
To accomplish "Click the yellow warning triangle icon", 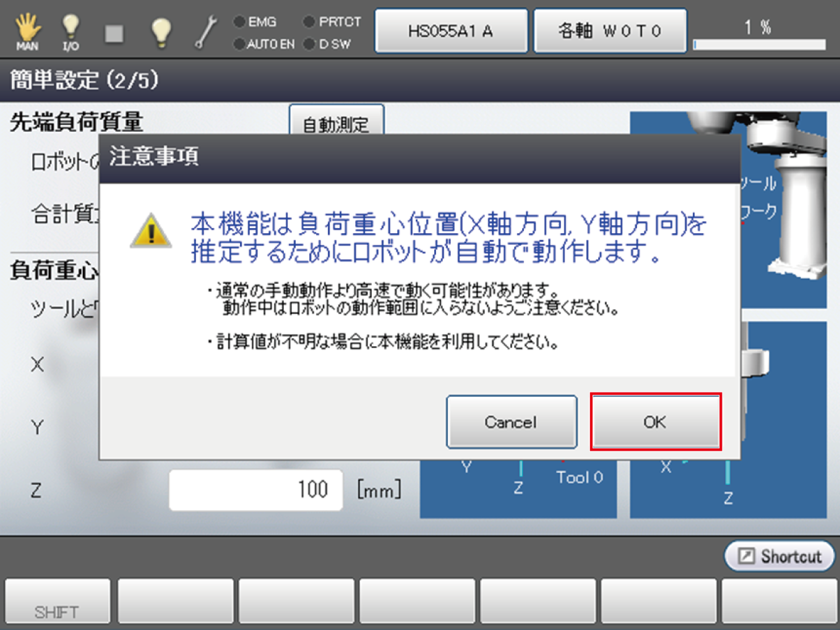I will 151,231.
